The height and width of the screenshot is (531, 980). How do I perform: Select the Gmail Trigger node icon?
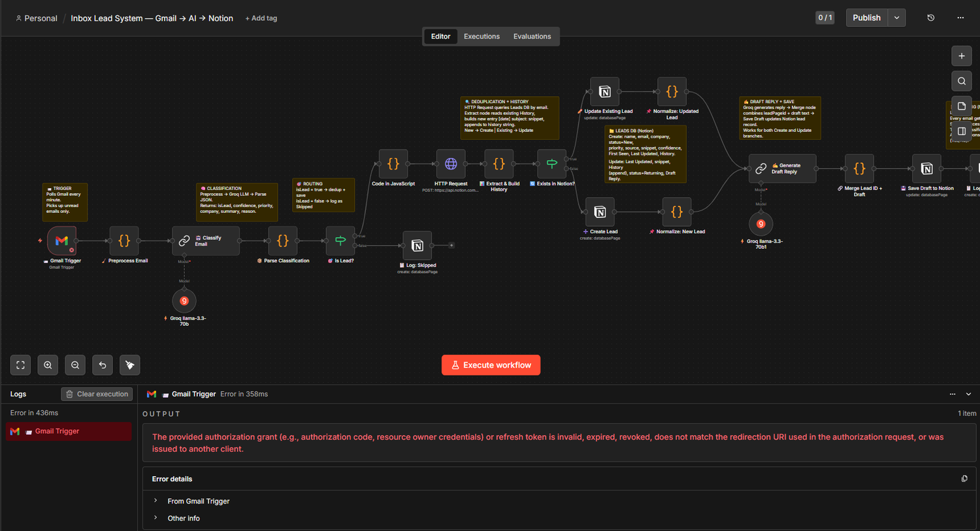coord(61,241)
